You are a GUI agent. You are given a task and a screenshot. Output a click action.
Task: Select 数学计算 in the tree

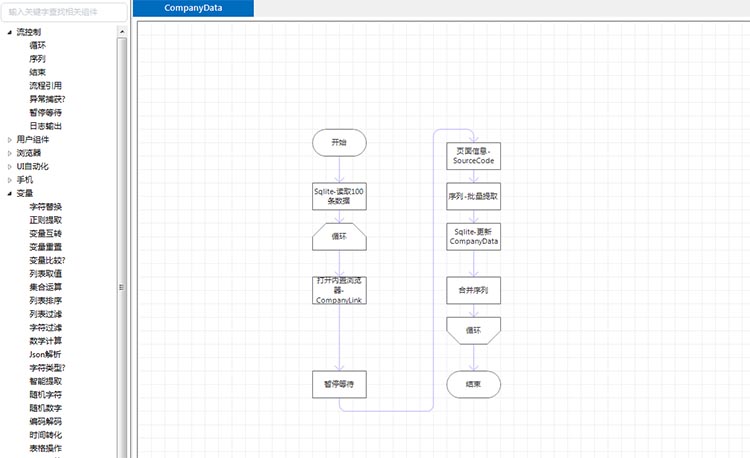45,341
